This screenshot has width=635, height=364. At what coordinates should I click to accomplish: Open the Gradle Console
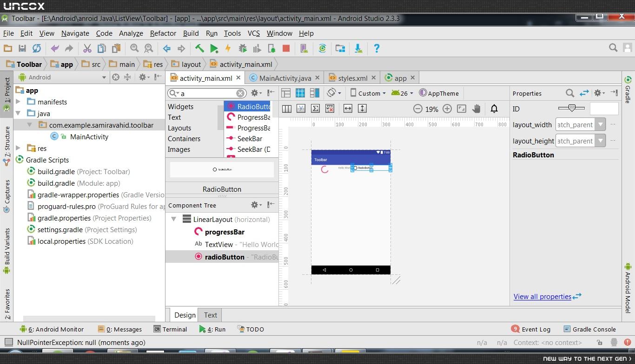[589, 329]
